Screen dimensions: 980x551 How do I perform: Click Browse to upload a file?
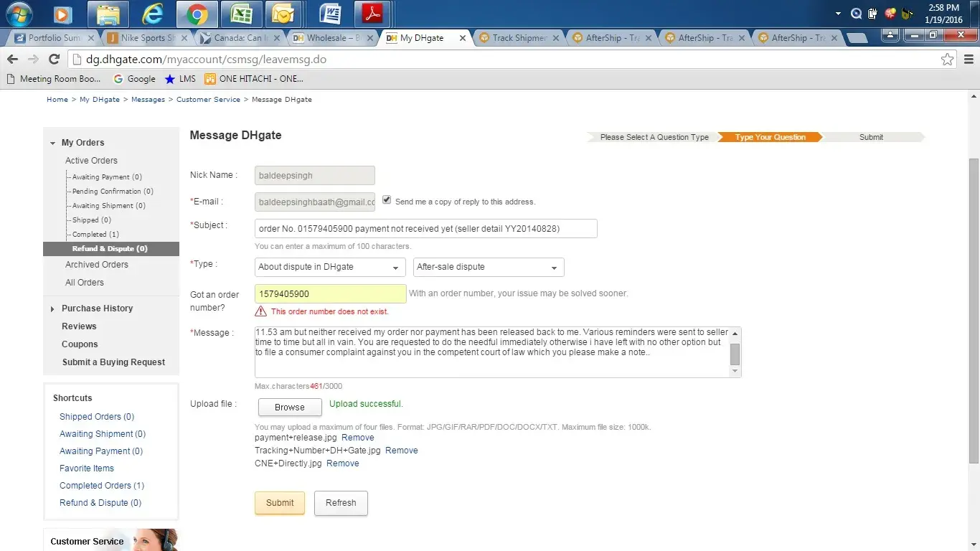point(289,407)
